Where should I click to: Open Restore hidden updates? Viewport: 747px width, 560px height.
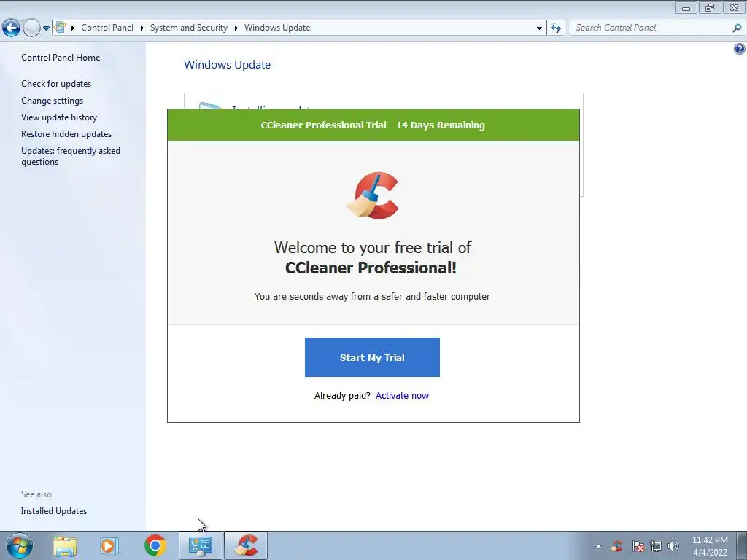click(x=66, y=134)
